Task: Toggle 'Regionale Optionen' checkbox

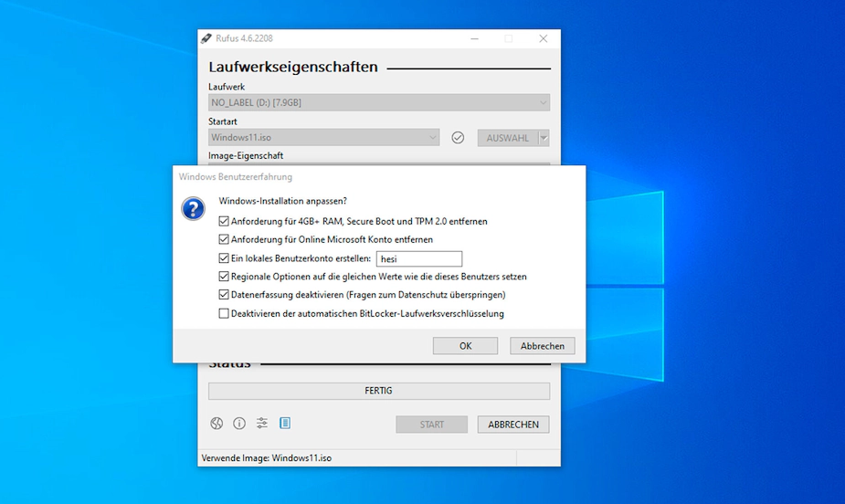Action: click(x=224, y=277)
